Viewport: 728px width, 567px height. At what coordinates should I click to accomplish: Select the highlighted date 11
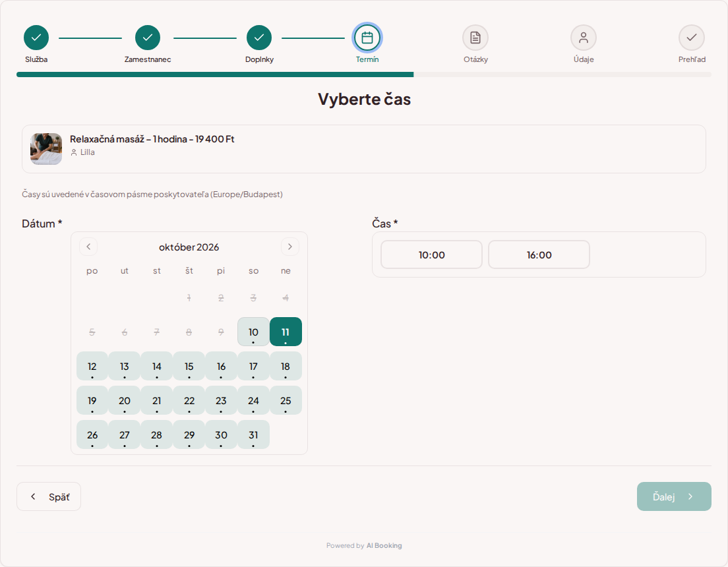pos(286,332)
